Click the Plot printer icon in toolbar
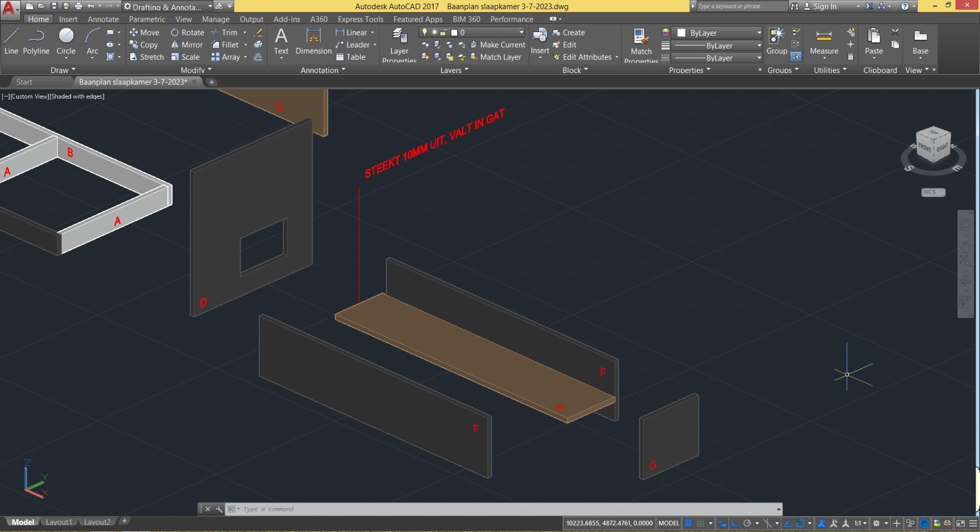Viewport: 980px width, 532px height. [78, 6]
